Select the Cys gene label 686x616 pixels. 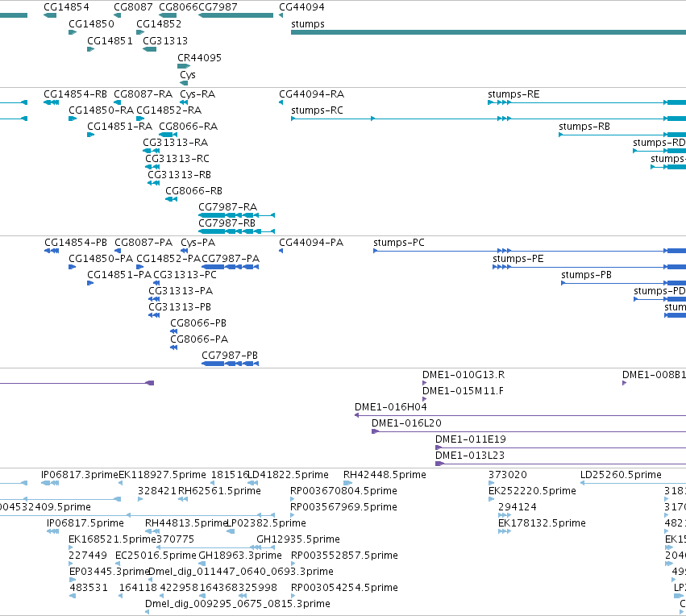coord(188,75)
